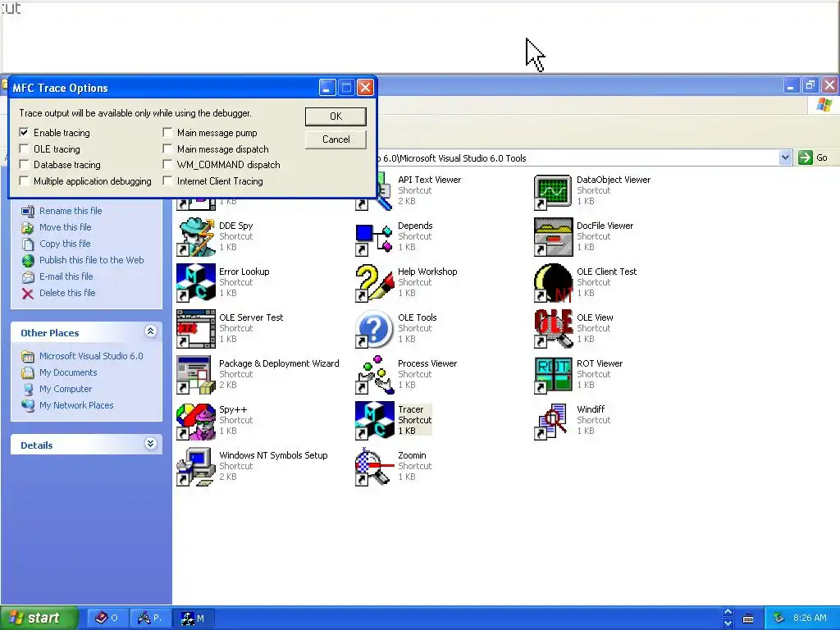Select the OLE View icon
The image size is (840, 630).
pyautogui.click(x=554, y=329)
